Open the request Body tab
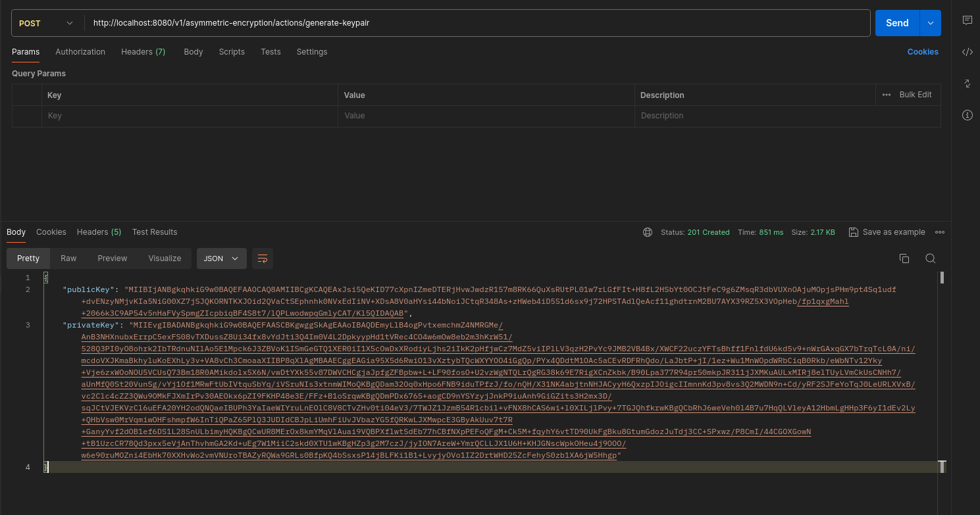 pos(193,52)
